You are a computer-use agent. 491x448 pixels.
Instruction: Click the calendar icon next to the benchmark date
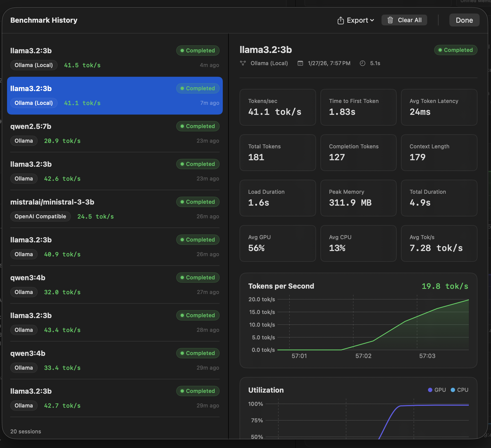[300, 63]
